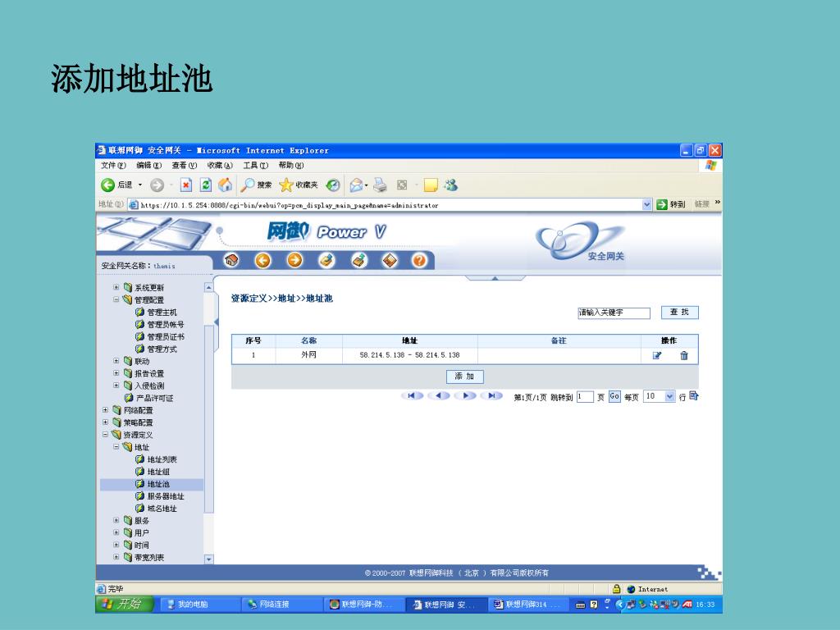Image resolution: width=840 pixels, height=630 pixels.
Task: Click the 我的电脑 taskbar item
Action: pos(200,605)
